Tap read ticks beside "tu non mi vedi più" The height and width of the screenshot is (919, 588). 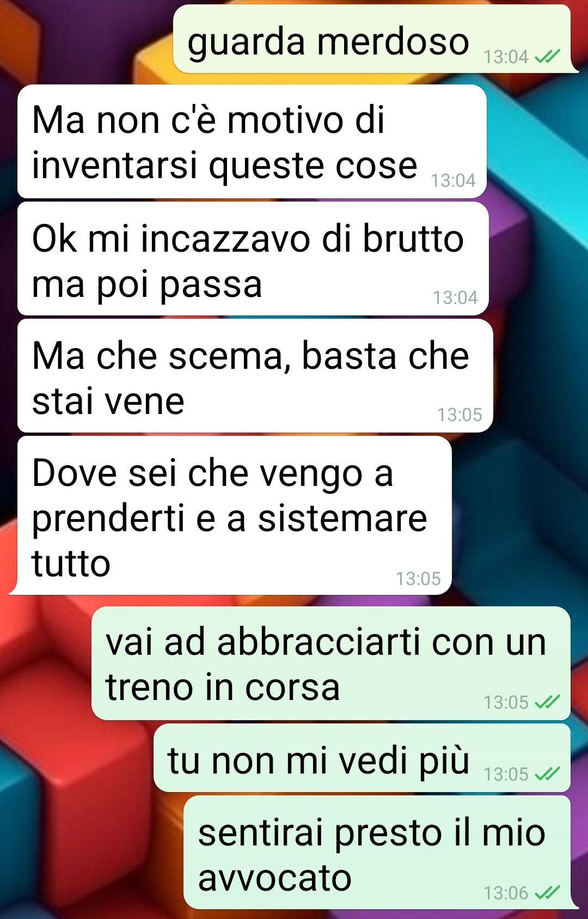click(x=547, y=774)
